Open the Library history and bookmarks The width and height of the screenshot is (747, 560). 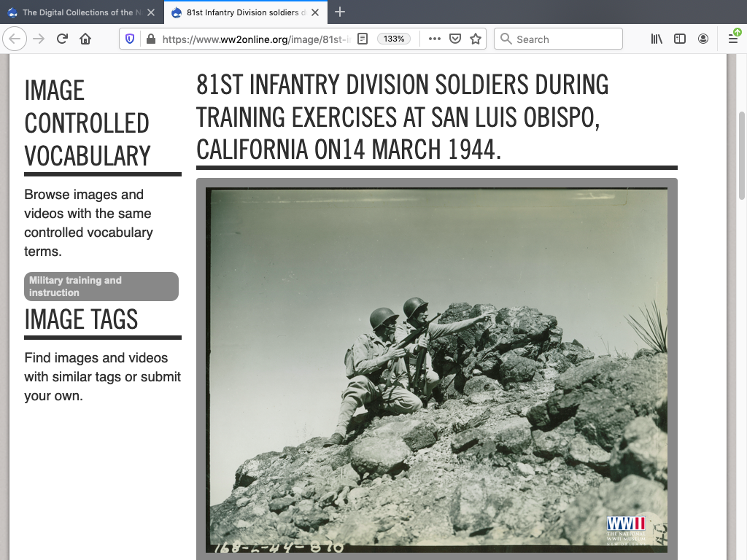[657, 39]
